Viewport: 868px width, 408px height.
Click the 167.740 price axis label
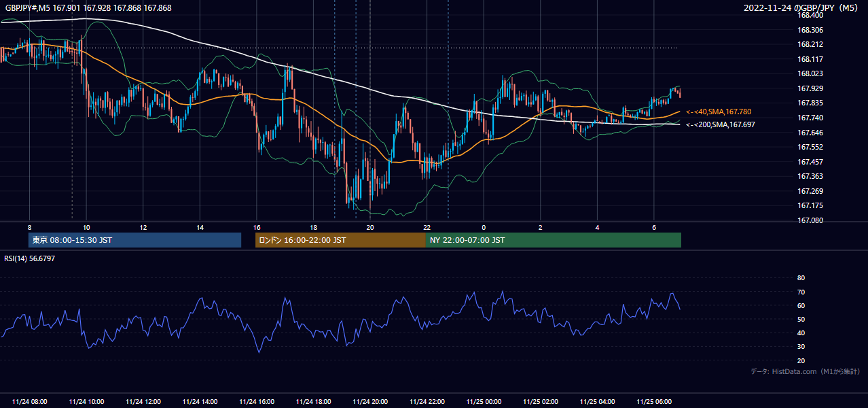click(810, 118)
